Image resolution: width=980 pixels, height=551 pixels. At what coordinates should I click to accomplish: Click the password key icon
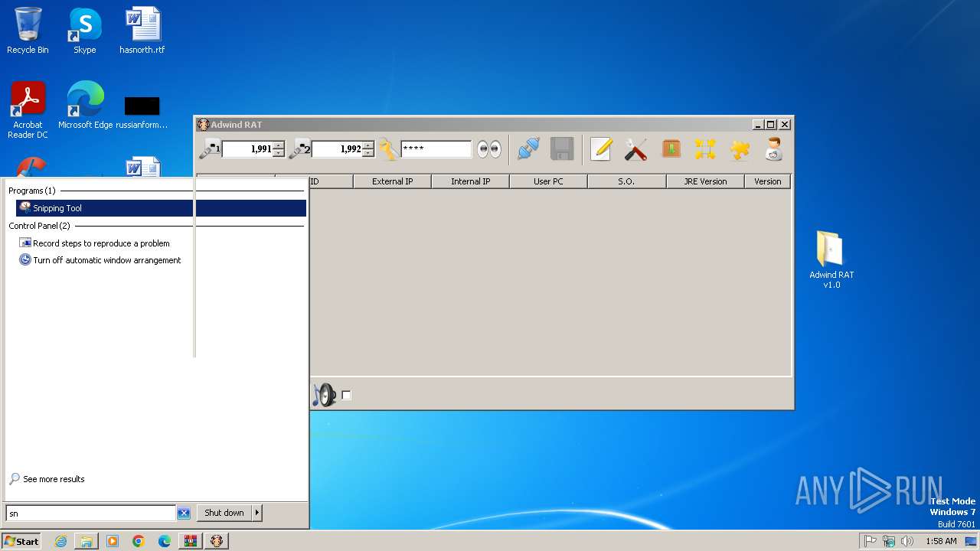coord(388,149)
